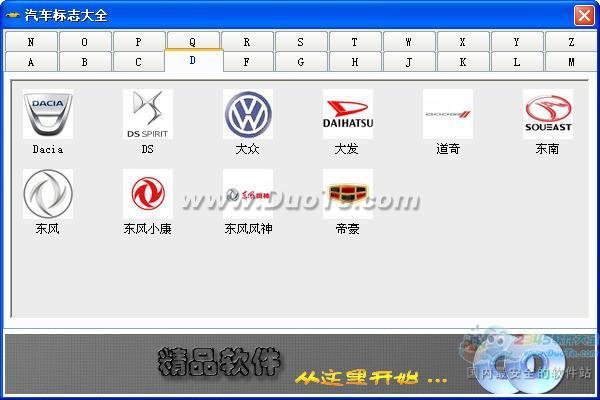Click the '帝豪' label text
Viewport: 600px width, 400px height.
point(347,229)
